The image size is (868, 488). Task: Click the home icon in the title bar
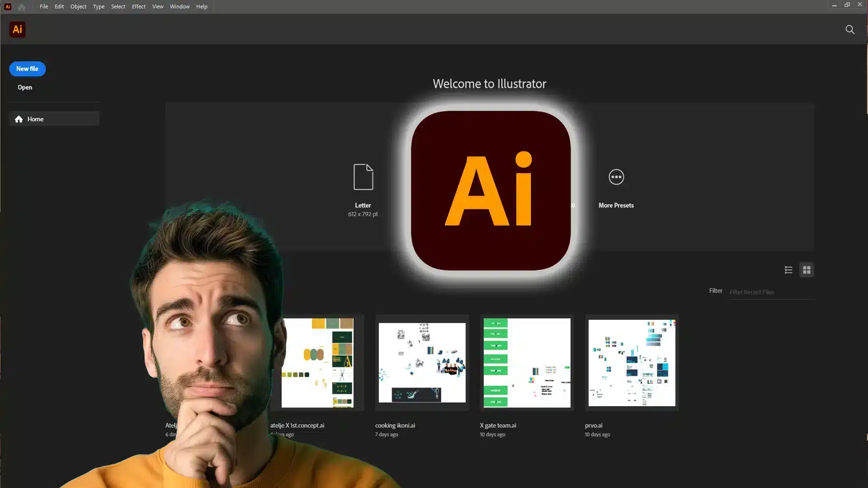tap(21, 7)
